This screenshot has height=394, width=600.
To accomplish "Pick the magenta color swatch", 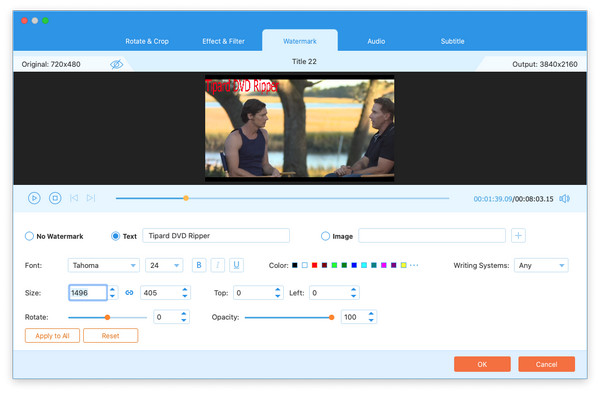I will pos(384,265).
